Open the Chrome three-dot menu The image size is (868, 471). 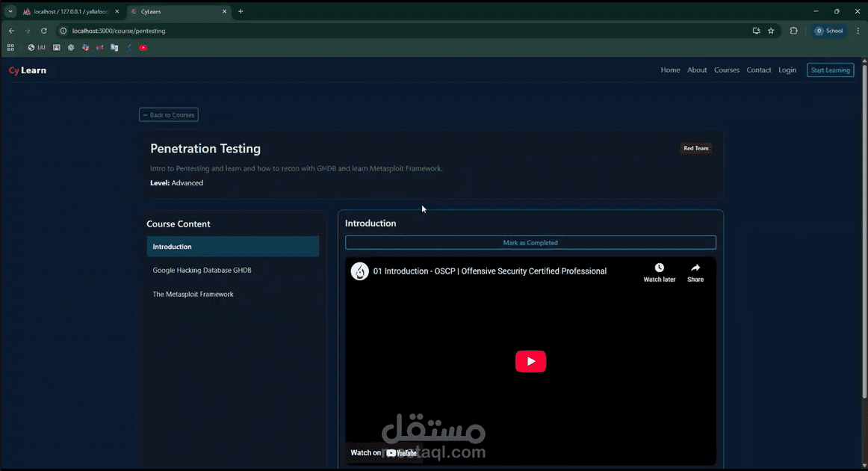click(x=858, y=31)
